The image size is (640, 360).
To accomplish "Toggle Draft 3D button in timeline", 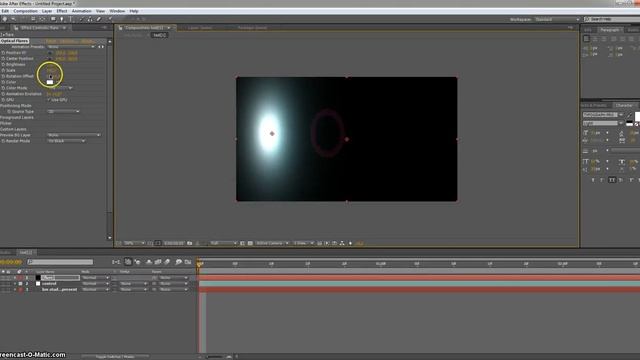I will coord(138,262).
